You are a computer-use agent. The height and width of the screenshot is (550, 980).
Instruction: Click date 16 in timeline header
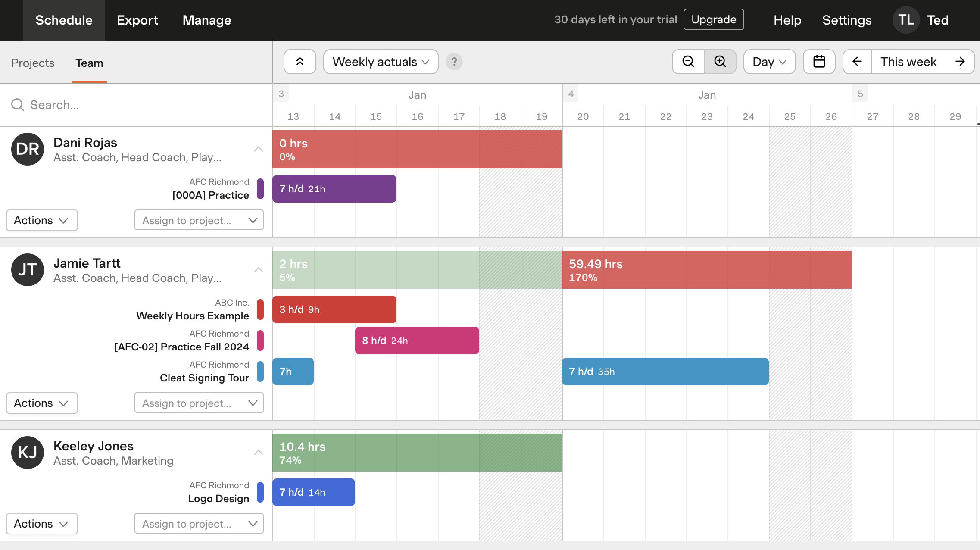click(x=418, y=116)
